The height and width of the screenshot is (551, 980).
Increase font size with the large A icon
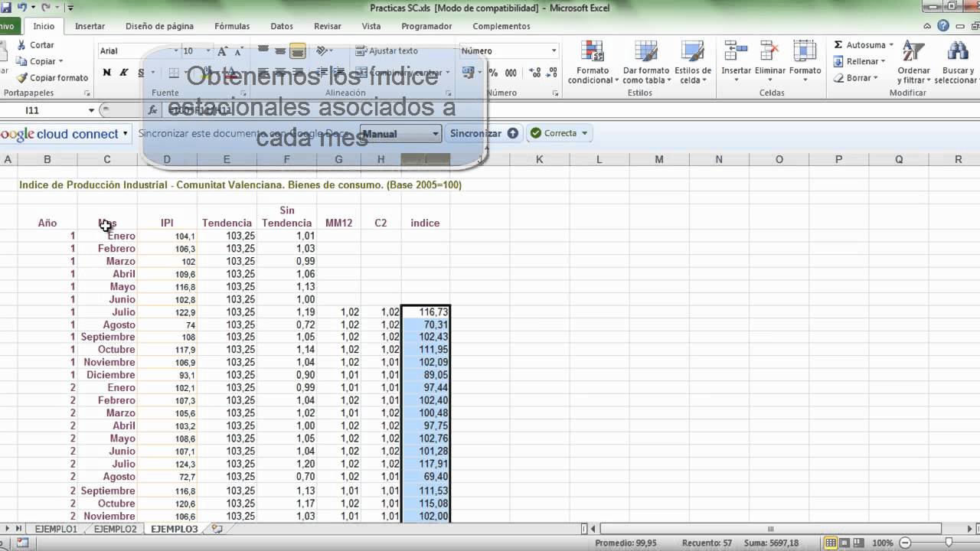[x=223, y=51]
